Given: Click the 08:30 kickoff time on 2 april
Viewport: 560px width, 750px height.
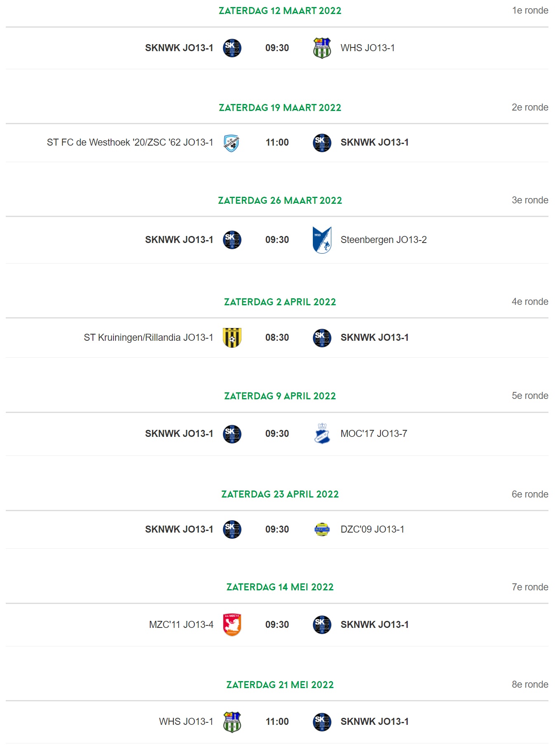Looking at the screenshot, I should 277,337.
